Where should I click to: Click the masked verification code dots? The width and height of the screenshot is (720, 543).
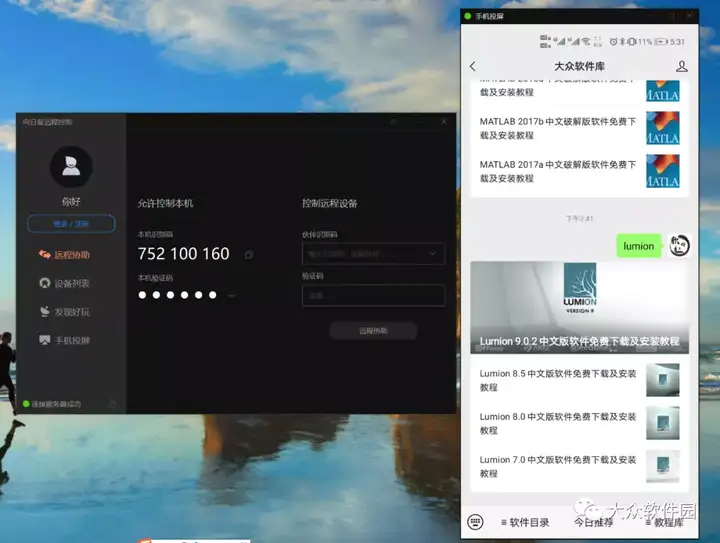point(177,295)
